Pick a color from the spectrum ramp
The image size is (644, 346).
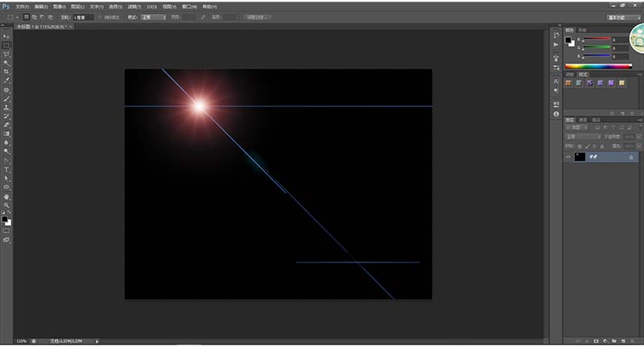[x=598, y=66]
